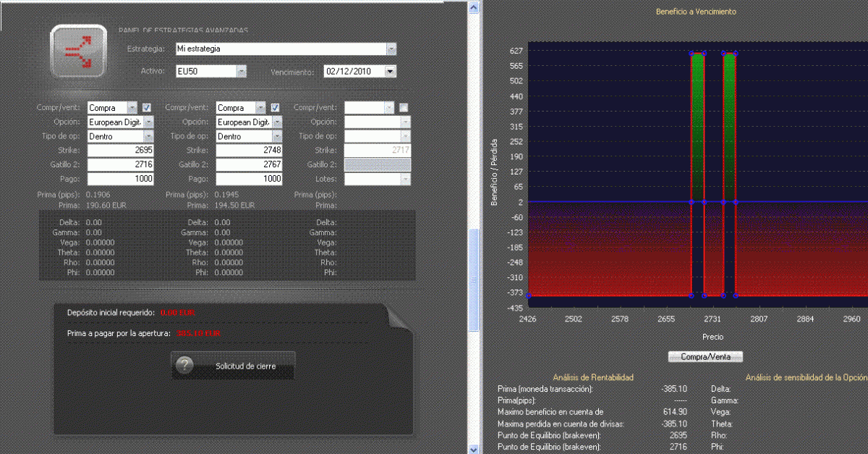Open the Estrategia dropdown
Screen dimensions: 868x454
391,49
